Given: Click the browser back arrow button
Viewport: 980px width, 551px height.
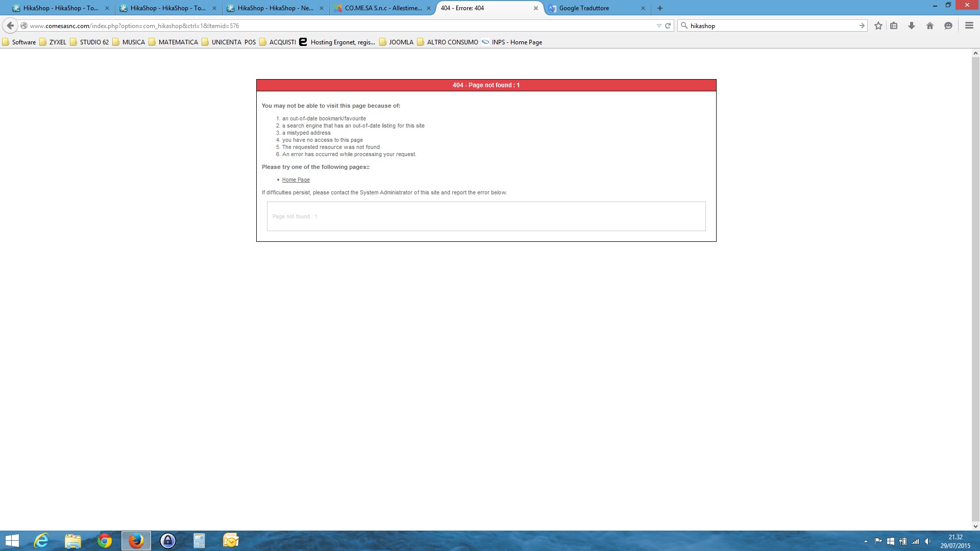Looking at the screenshot, I should point(10,26).
